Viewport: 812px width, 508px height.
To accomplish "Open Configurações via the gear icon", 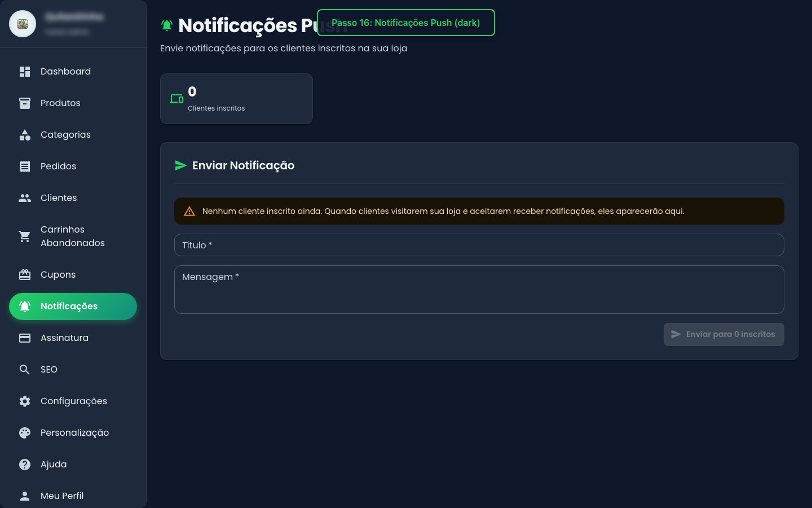I will [25, 401].
